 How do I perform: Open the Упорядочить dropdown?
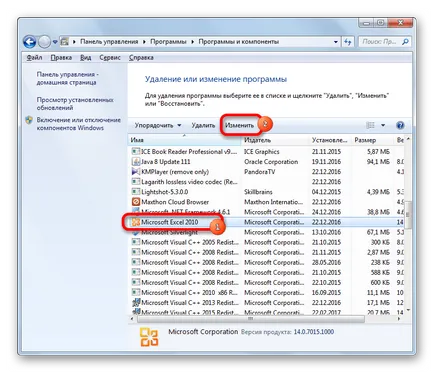pos(158,126)
